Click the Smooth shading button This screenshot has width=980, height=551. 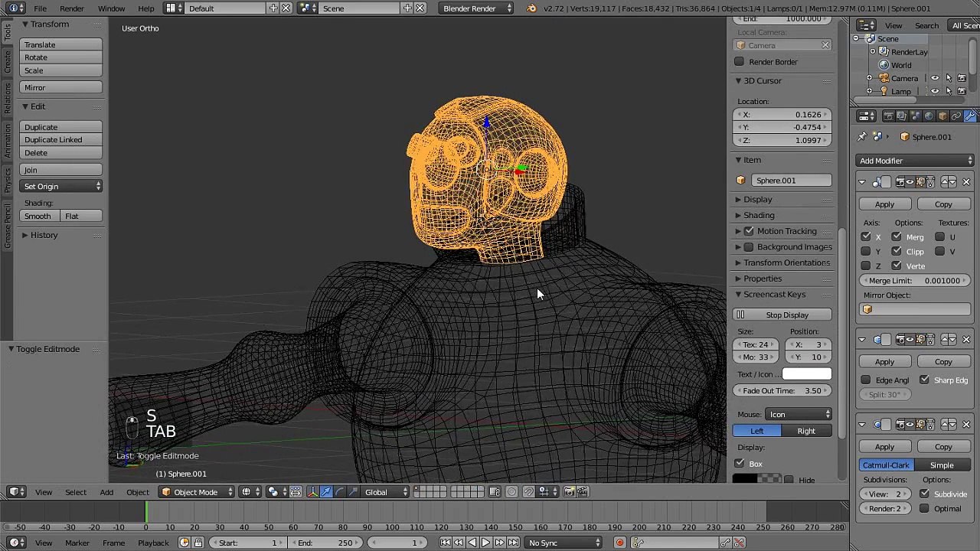pyautogui.click(x=38, y=217)
